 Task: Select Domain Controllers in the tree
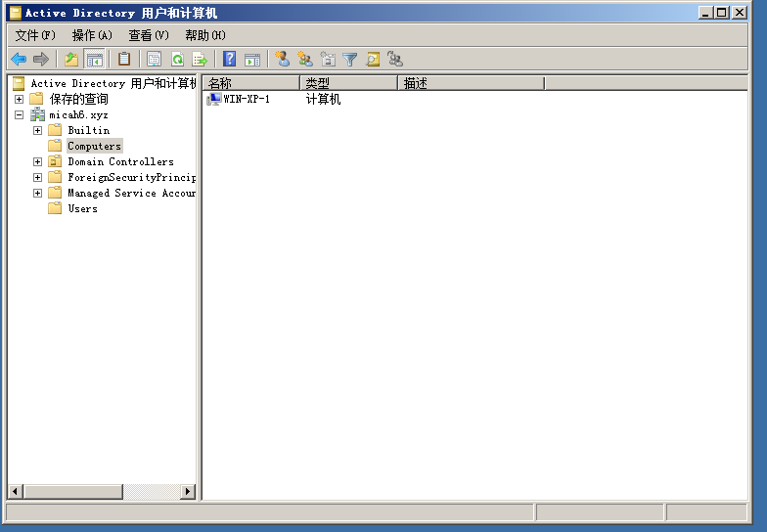point(121,162)
